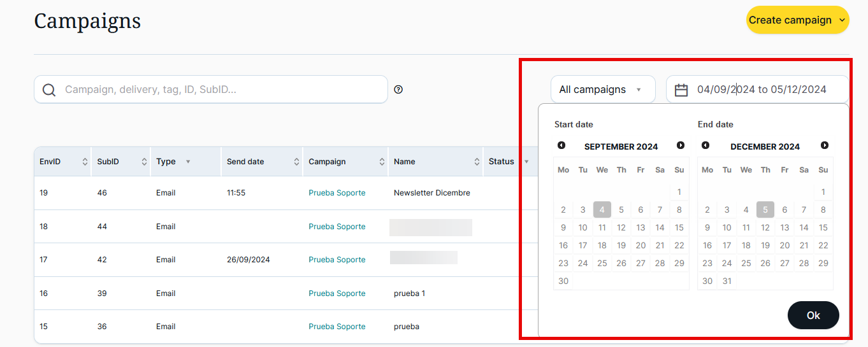
Task: Open the Type column filter dropdown
Action: [x=188, y=162]
